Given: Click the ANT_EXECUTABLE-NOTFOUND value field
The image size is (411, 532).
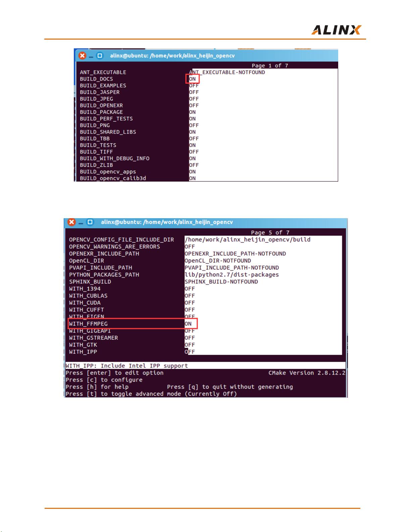Looking at the screenshot, I should pos(227,72).
